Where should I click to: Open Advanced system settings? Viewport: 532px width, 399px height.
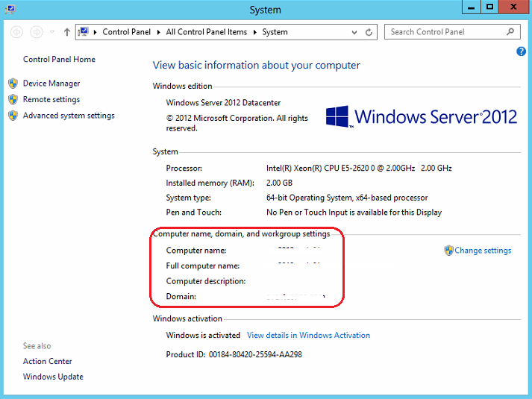tap(69, 116)
